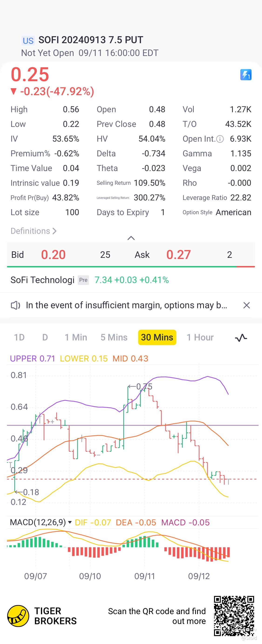
Task: Tap the QR code image
Action: [234, 616]
